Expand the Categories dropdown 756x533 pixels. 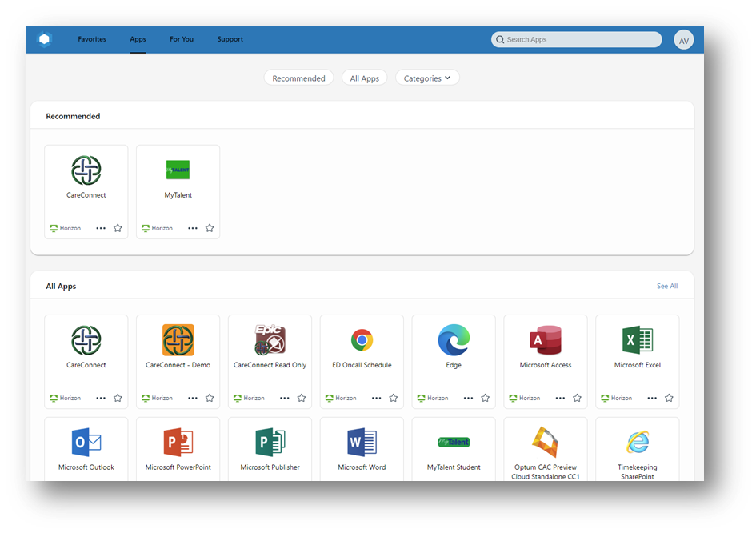point(427,78)
